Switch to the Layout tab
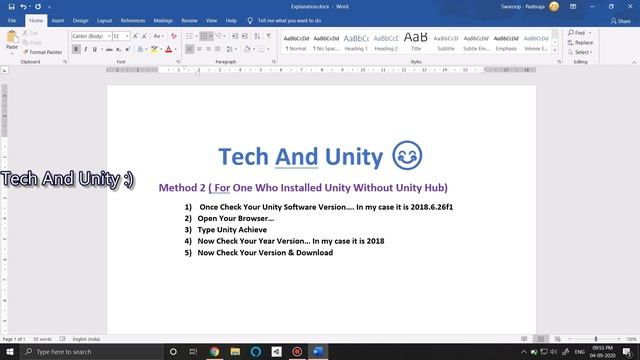Viewport: 640px width, 360px height. coord(104,20)
